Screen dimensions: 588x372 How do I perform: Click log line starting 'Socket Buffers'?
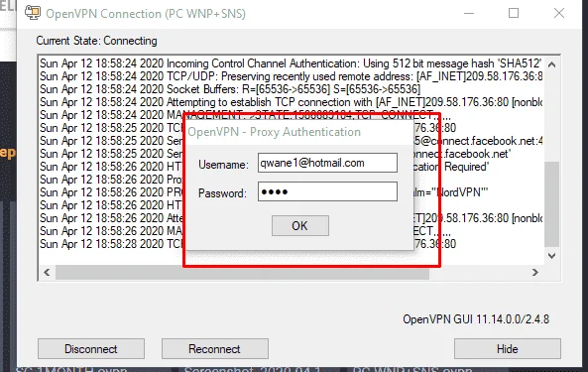(230, 89)
